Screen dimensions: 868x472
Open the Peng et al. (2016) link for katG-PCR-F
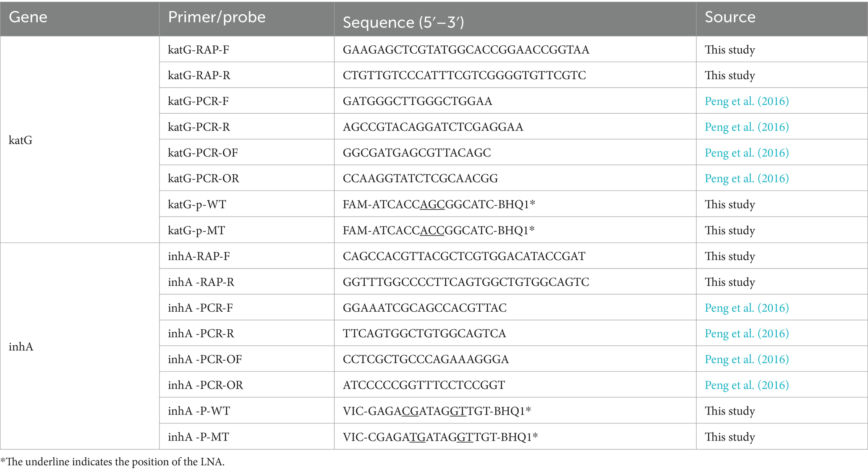coord(747,101)
